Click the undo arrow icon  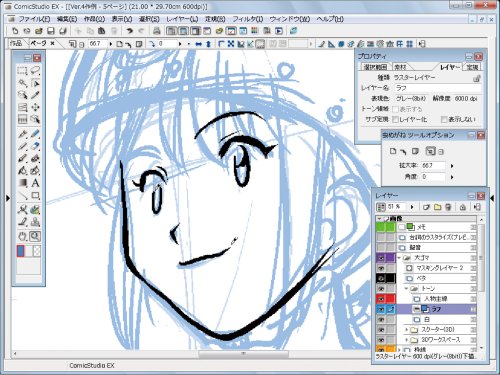click(x=129, y=31)
